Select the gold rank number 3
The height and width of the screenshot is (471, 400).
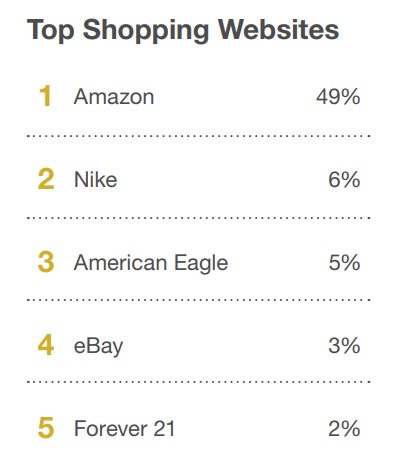[x=46, y=262]
